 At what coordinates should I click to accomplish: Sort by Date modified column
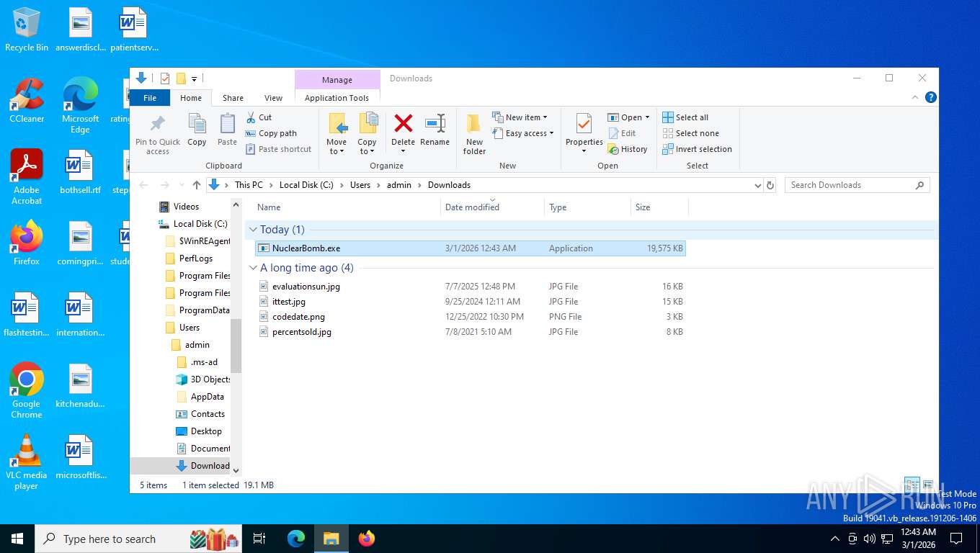click(492, 207)
